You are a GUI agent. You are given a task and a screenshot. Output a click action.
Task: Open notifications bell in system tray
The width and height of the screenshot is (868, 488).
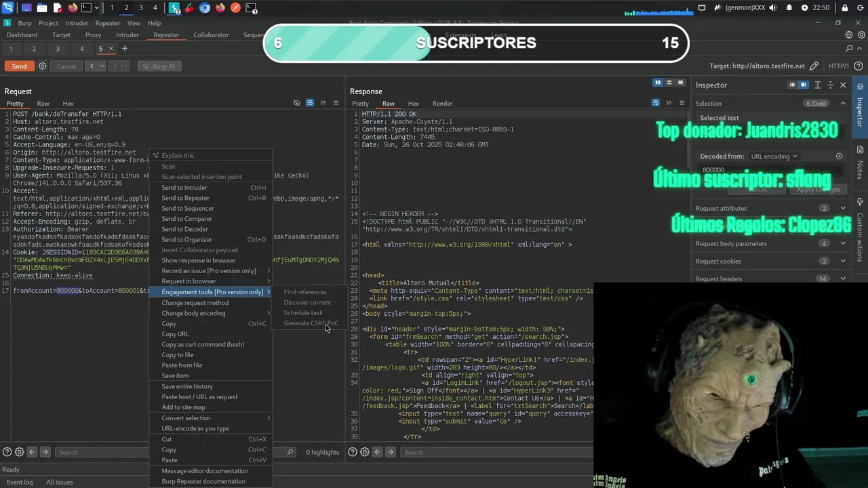(789, 8)
